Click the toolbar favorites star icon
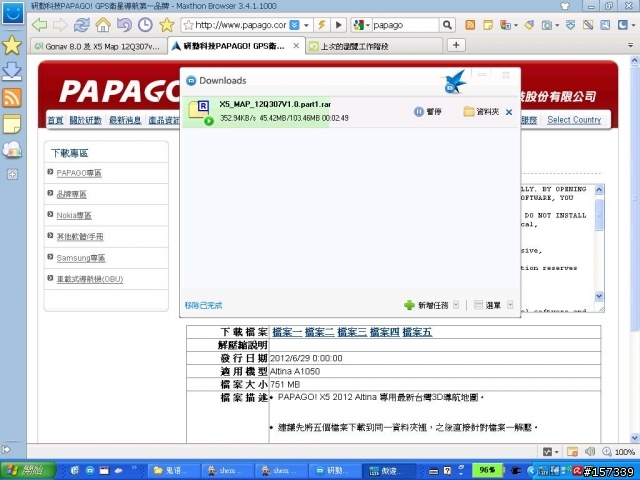Viewport: 640px width, 480px height. 167,25
